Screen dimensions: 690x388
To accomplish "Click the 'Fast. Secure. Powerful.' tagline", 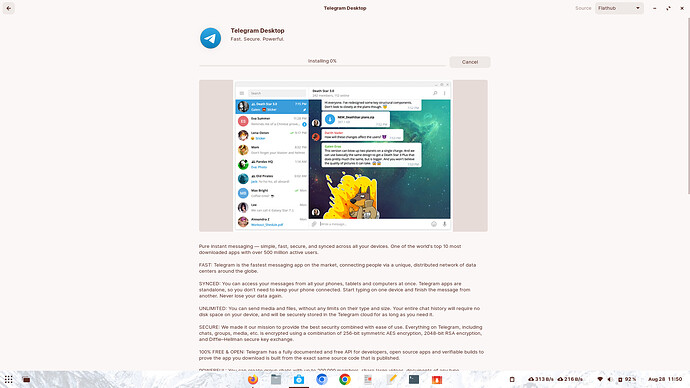I will 257,39.
